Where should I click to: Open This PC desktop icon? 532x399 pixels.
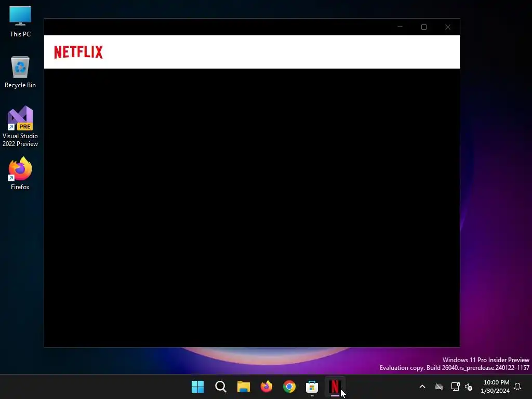[20, 22]
